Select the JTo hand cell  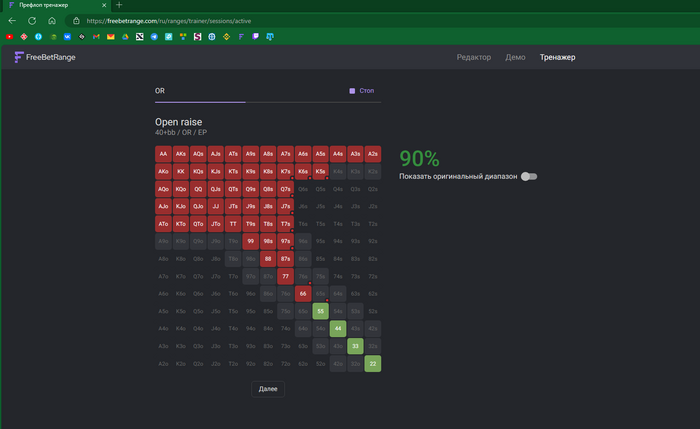216,224
